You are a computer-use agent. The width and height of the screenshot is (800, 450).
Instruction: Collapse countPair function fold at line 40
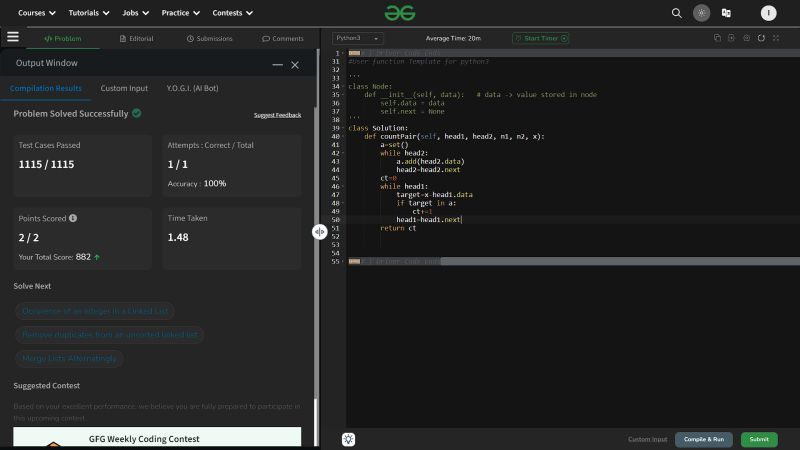[343, 137]
